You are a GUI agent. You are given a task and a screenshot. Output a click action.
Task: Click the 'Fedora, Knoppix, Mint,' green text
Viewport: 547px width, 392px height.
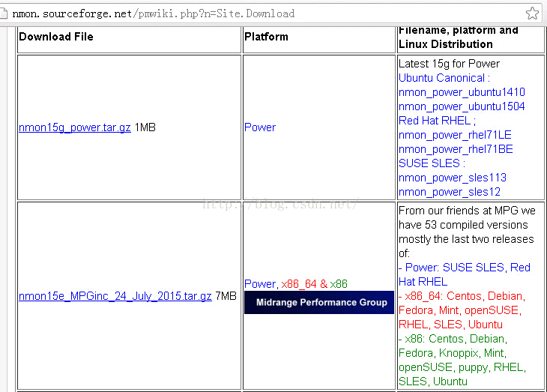point(453,353)
